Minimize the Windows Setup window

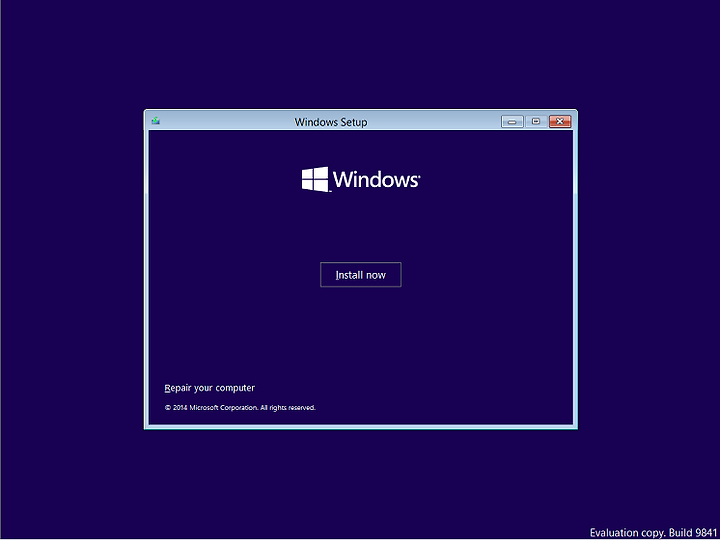(512, 121)
